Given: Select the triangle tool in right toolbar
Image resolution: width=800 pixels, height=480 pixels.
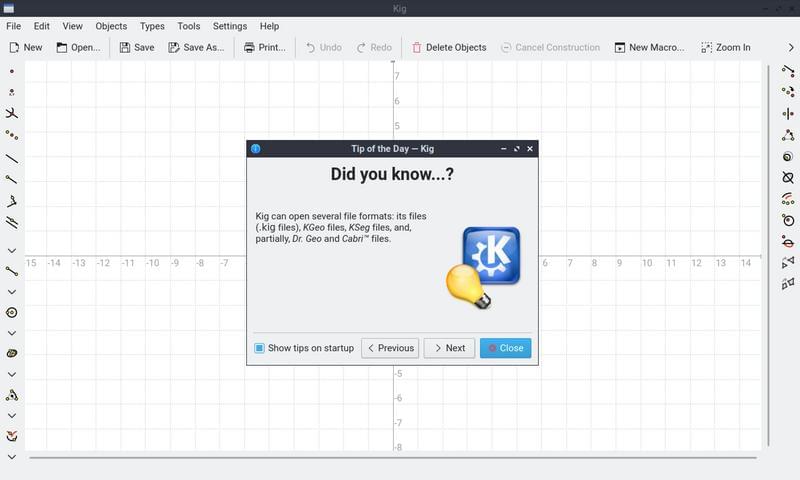Looking at the screenshot, I should [x=788, y=134].
